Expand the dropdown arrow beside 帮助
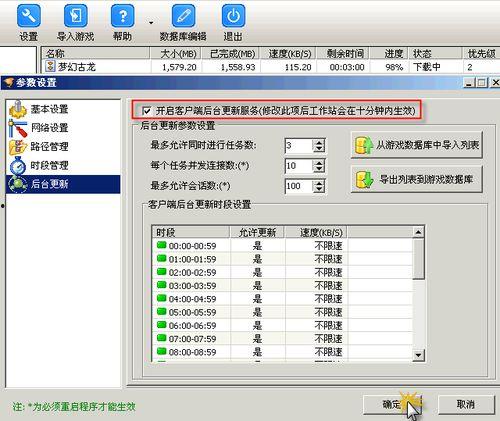This screenshot has height=421, width=500. (x=151, y=23)
